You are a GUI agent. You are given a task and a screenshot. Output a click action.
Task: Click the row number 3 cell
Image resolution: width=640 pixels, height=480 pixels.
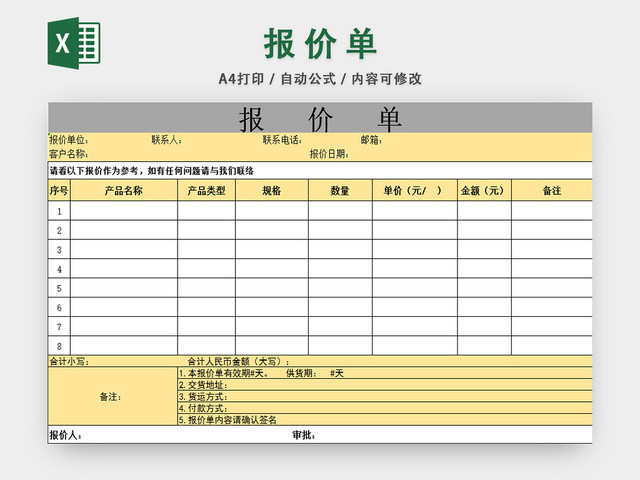(59, 250)
